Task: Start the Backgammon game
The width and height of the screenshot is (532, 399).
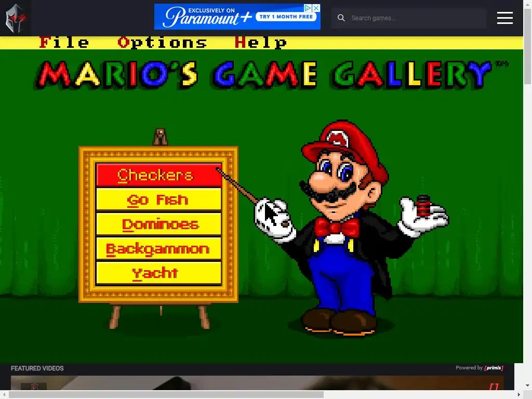Action: pyautogui.click(x=158, y=249)
